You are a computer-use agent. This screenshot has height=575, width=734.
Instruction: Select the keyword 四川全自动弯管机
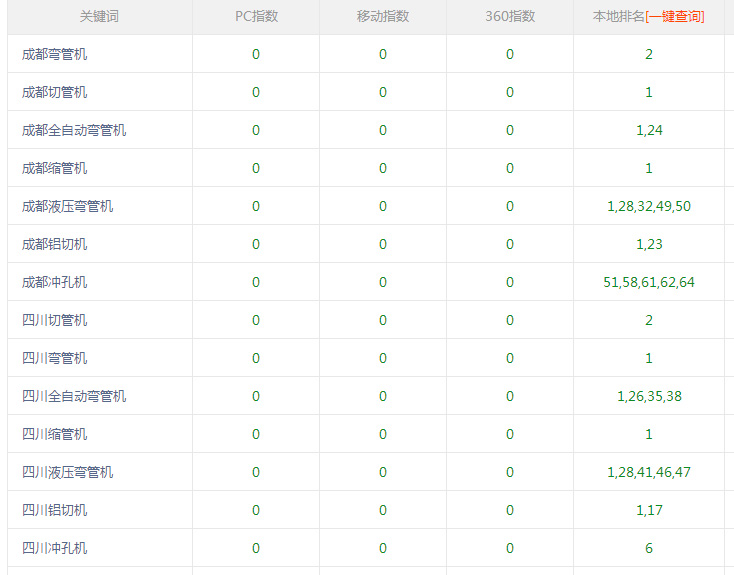click(74, 396)
